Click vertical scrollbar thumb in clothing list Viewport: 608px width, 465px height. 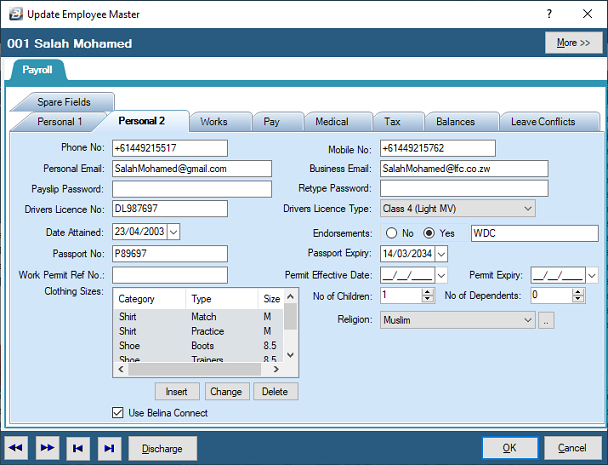click(x=290, y=316)
